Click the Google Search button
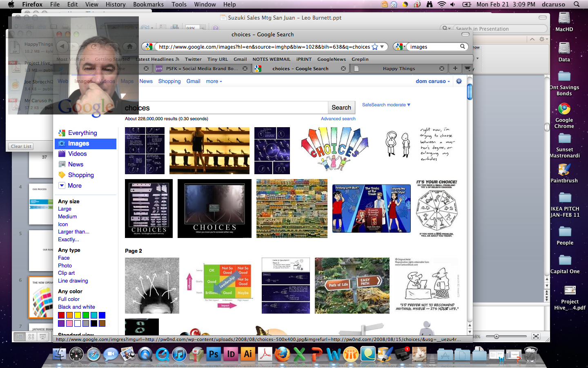The height and width of the screenshot is (368, 588). click(341, 108)
